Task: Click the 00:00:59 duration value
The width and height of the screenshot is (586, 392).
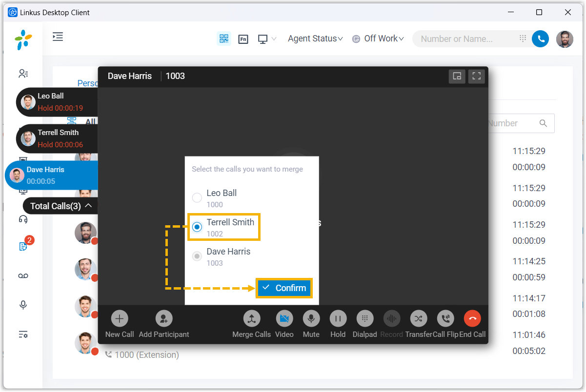Action: (x=529, y=277)
